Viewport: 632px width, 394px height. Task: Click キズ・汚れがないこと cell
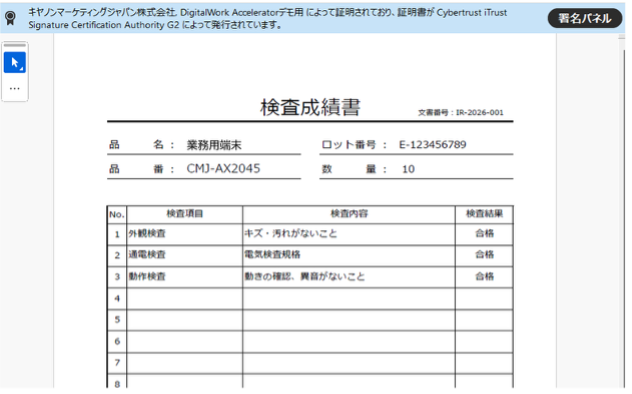coord(349,234)
